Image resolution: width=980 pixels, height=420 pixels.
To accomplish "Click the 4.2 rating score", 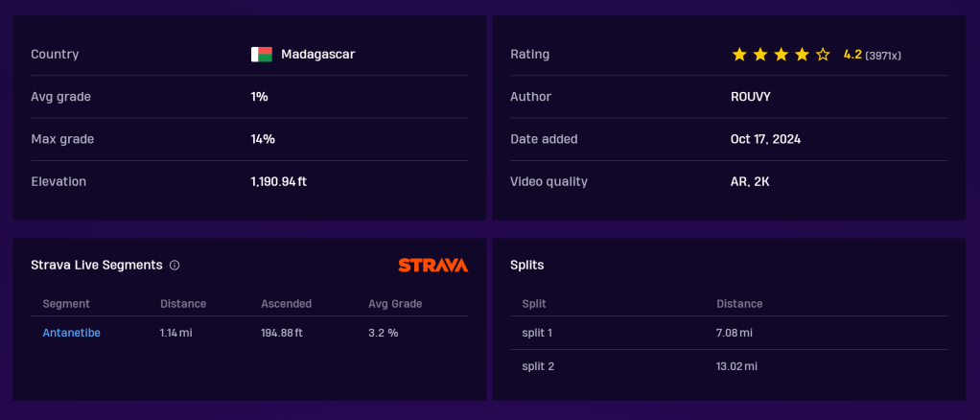I will click(852, 55).
